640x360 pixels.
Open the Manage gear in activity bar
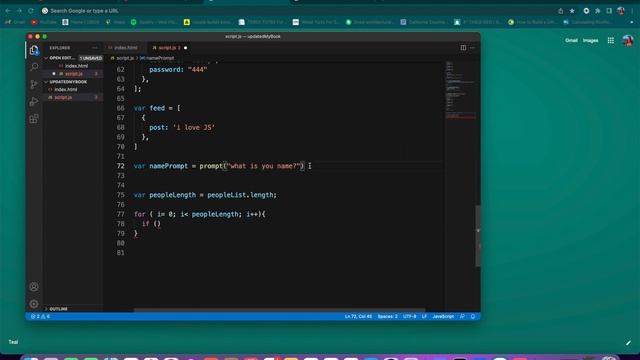[34, 304]
